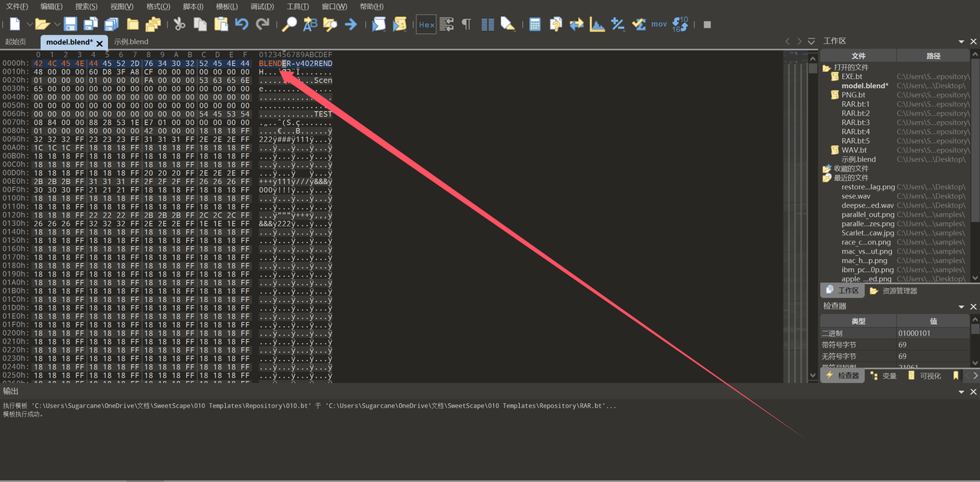Image resolution: width=980 pixels, height=482 pixels.
Task: Click the Save All toolbar icon
Action: click(x=112, y=25)
